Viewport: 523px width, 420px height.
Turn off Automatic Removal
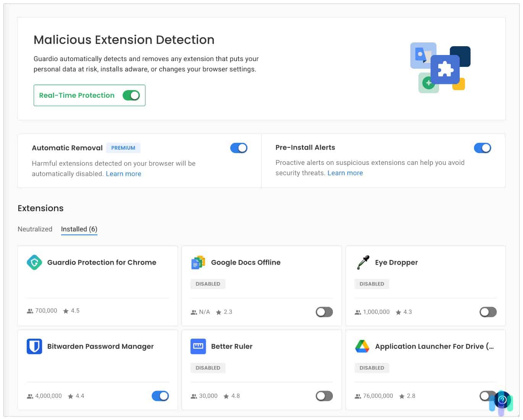tap(239, 148)
